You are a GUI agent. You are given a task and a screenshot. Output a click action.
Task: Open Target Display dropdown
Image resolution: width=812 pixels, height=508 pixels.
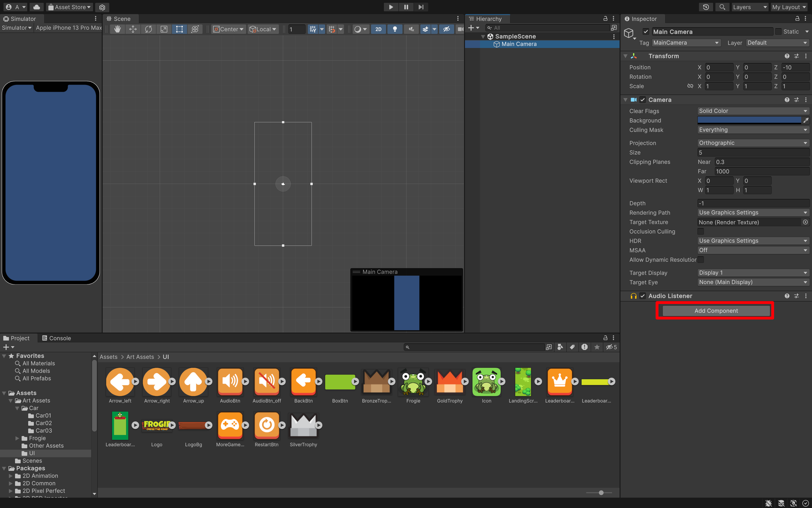pos(753,273)
